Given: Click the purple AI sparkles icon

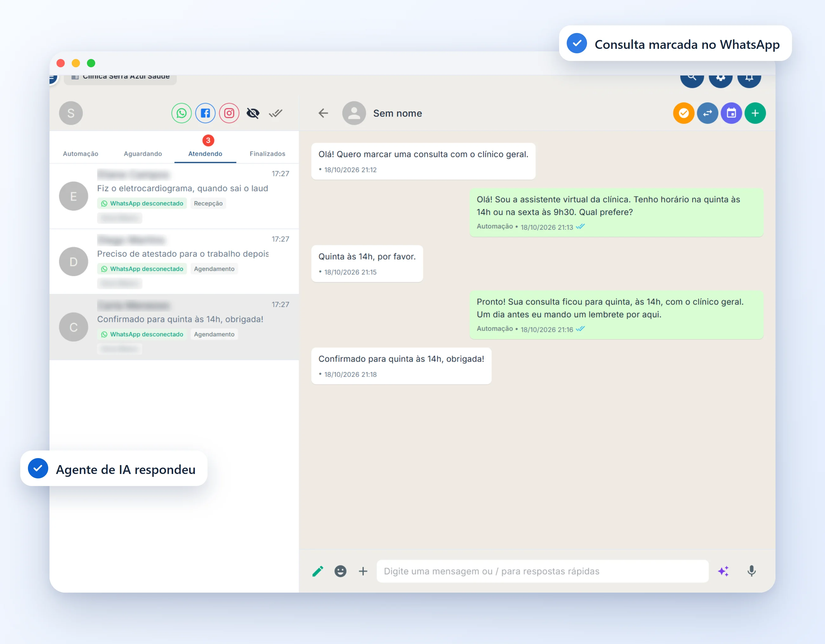Looking at the screenshot, I should [x=723, y=571].
